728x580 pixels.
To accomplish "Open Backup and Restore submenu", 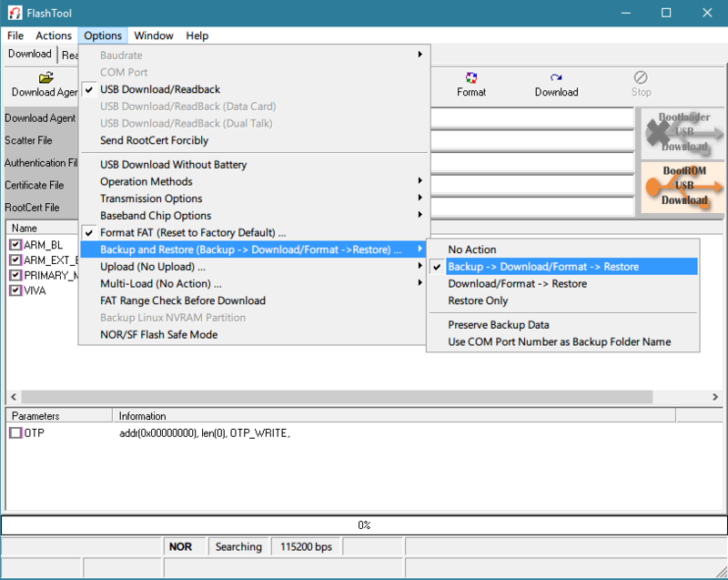I will point(254,249).
